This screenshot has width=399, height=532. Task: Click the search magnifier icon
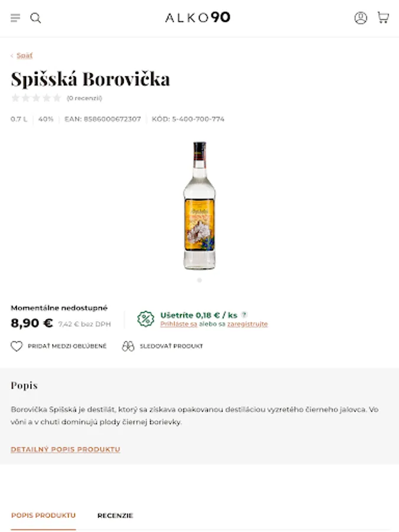[35, 18]
